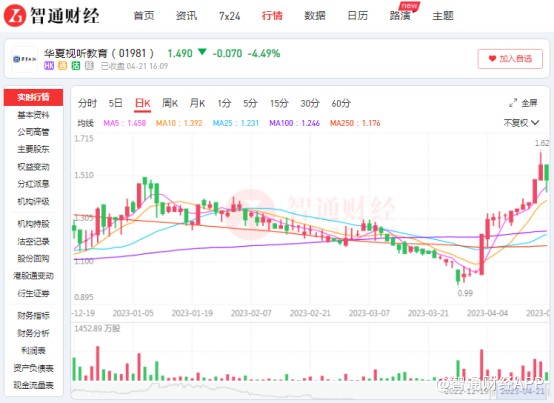The image size is (554, 403).
Task: Click the fullscreen expand arrows icon
Action: [x=513, y=103]
